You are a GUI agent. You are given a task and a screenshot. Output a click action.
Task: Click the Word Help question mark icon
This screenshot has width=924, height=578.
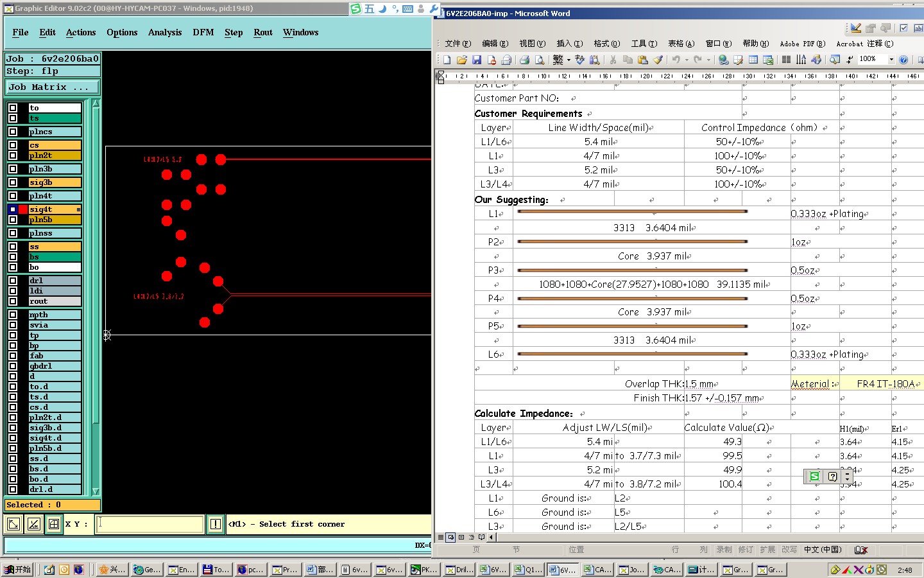(903, 60)
